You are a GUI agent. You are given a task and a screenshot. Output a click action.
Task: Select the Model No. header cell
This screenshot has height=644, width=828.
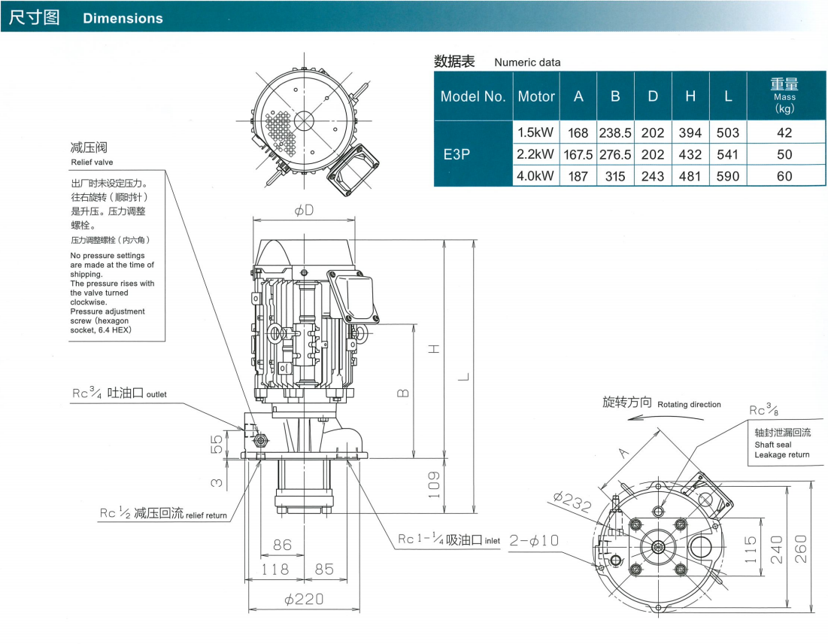473,96
